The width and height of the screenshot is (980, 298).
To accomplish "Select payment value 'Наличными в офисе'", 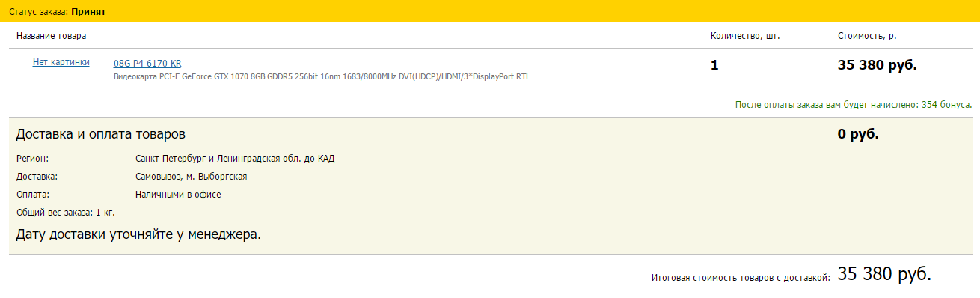I will [x=178, y=195].
